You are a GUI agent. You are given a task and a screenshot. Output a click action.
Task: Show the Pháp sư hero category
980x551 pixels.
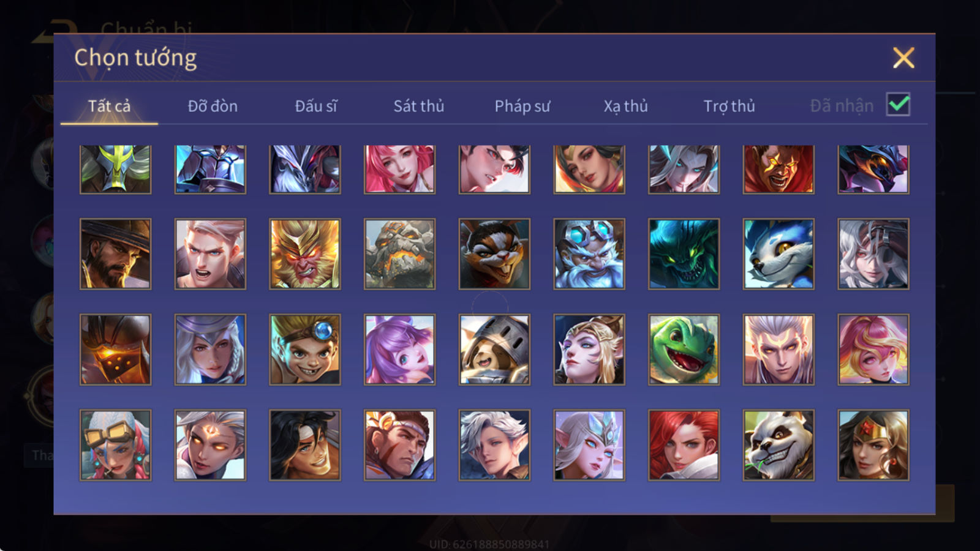tap(522, 106)
